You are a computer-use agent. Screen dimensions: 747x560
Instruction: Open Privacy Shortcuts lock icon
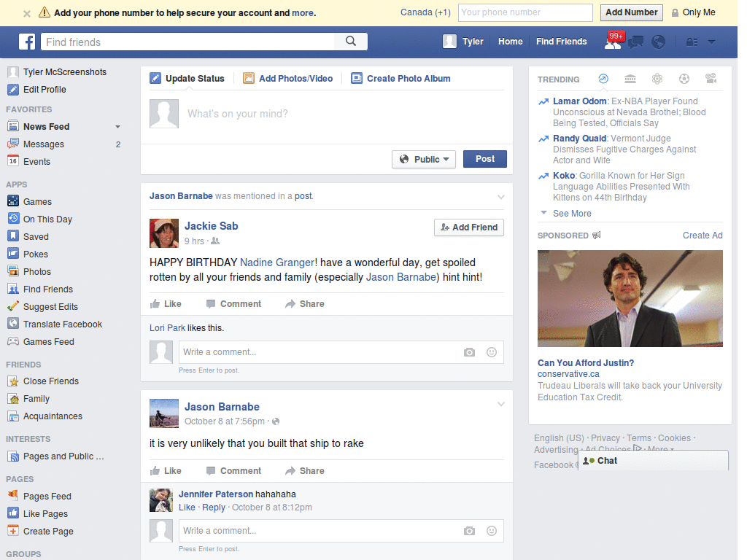(692, 42)
